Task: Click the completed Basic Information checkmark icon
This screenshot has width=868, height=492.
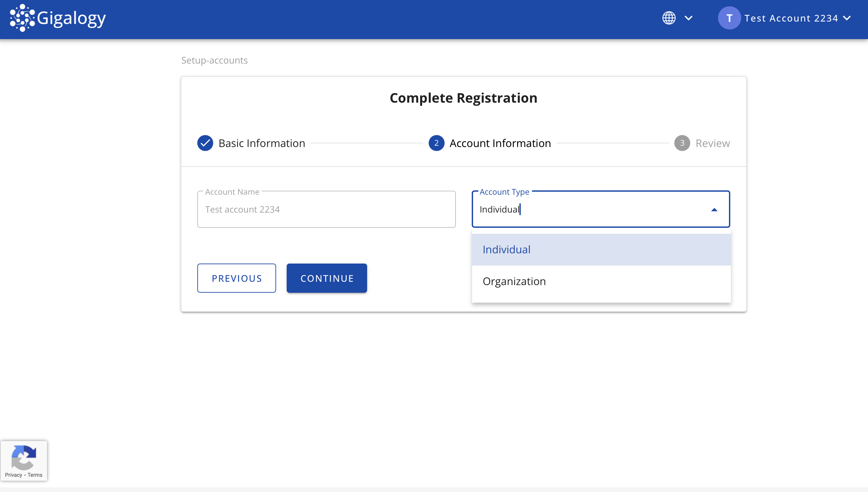Action: 206,142
